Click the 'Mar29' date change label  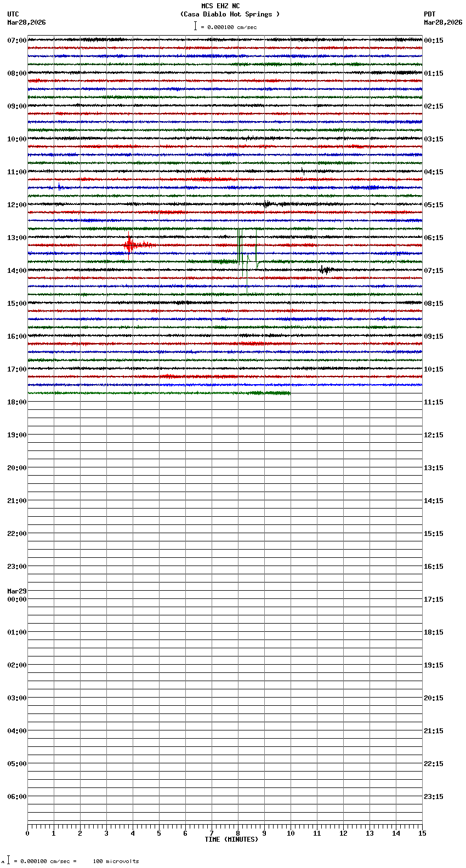(x=17, y=591)
